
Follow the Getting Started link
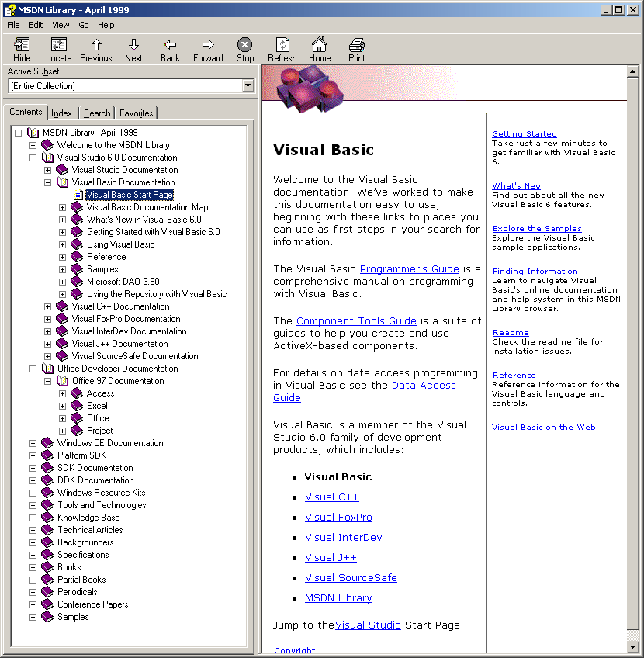(525, 134)
